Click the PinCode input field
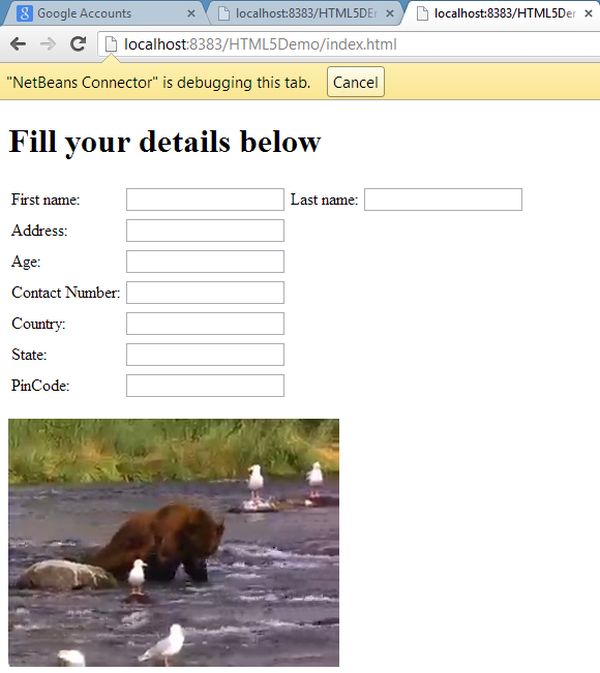The width and height of the screenshot is (600, 673). point(205,385)
